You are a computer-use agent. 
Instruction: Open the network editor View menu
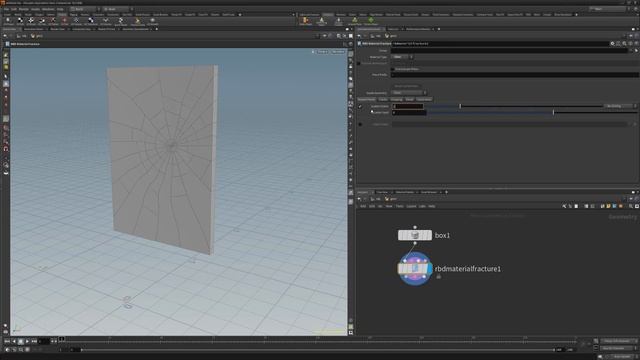pos(389,206)
